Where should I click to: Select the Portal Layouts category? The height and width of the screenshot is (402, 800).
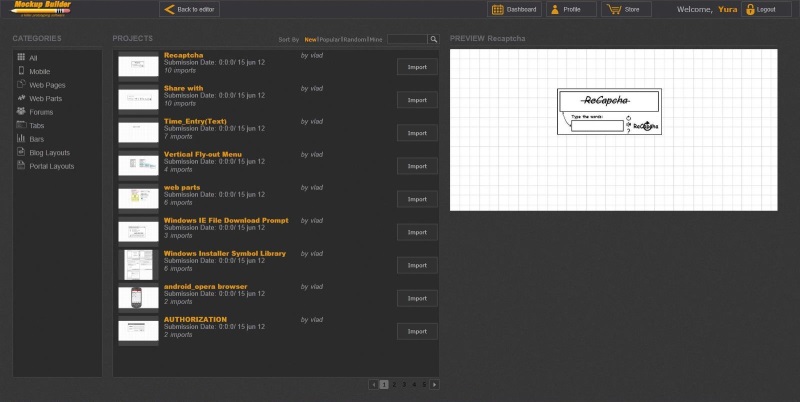pos(52,166)
